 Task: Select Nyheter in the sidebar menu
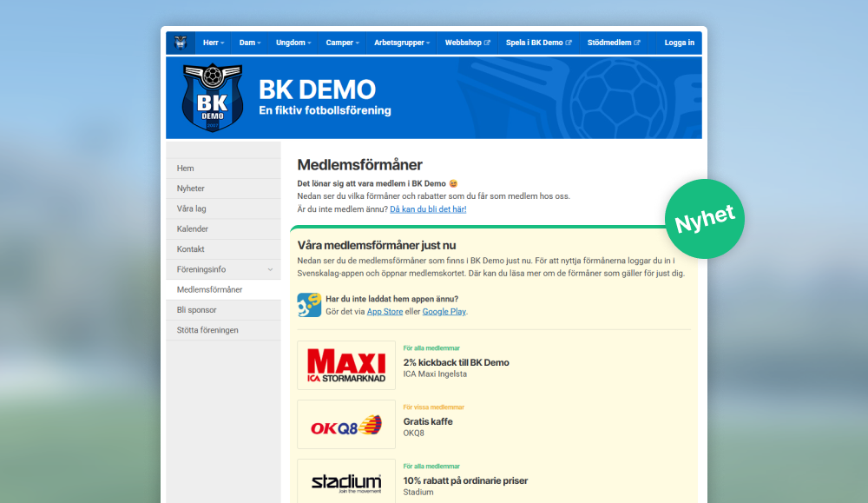coord(190,189)
